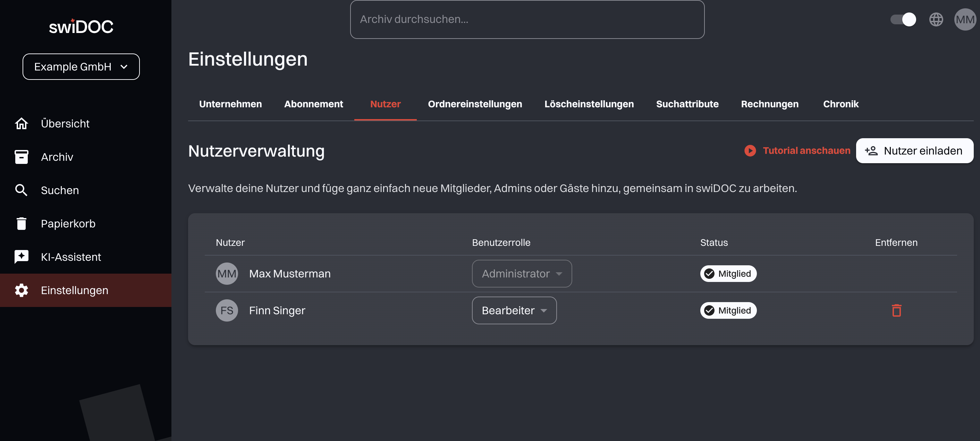Image resolution: width=980 pixels, height=441 pixels.
Task: Click Finn Singer's Mitglied status badge
Action: [728, 310]
